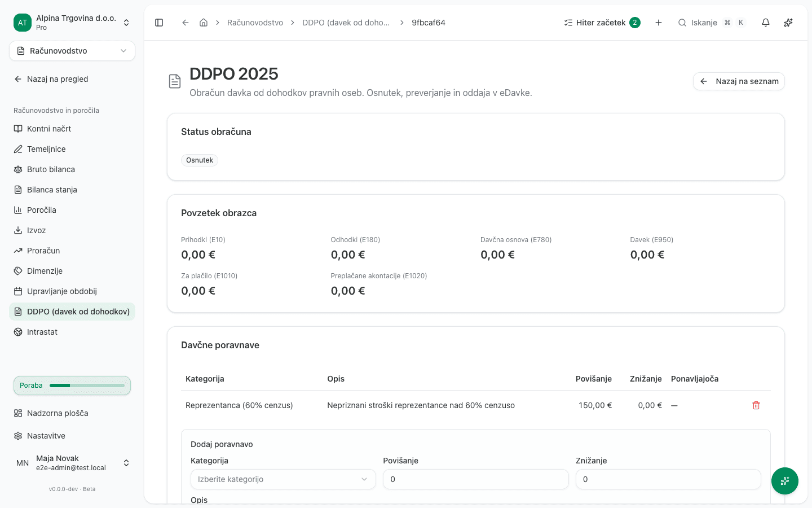Viewport: 812px width, 508px height.
Task: Click Računovodstvo breadcrumb
Action: [255, 23]
